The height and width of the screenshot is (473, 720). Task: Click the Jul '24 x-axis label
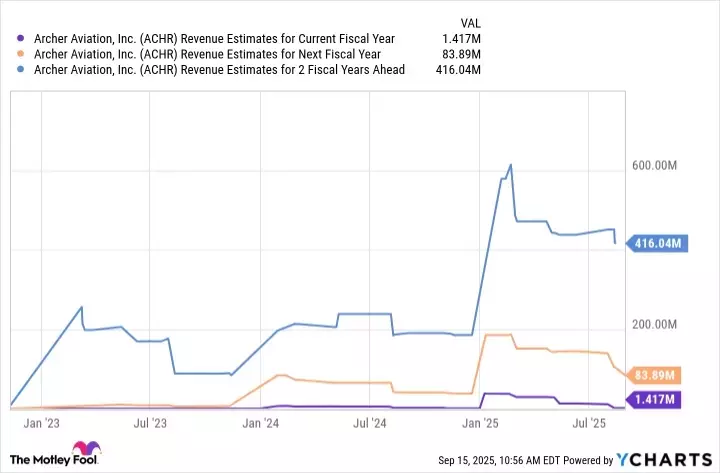coord(371,424)
